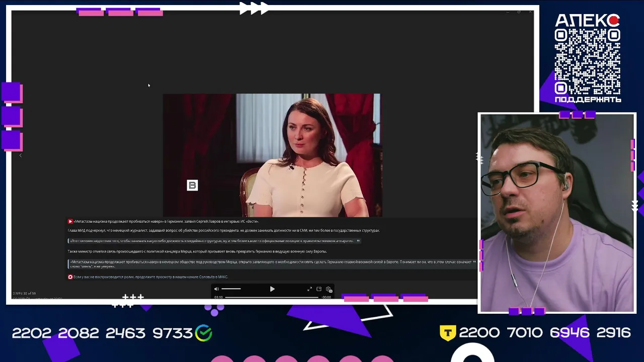Click the quote block starting «Этот человек недостоин
Screen dimensions: 644x362
214,241
